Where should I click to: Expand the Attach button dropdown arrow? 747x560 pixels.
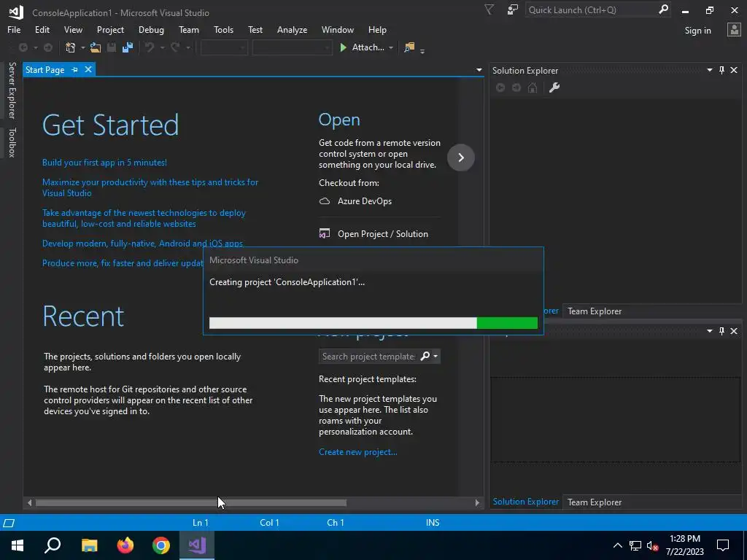pyautogui.click(x=391, y=47)
